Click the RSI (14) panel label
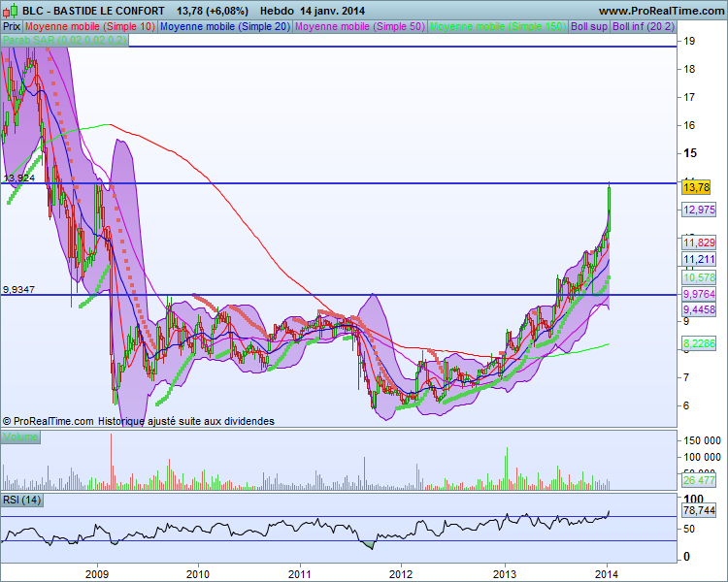Screen dimensions: 728x582 [x=22, y=500]
